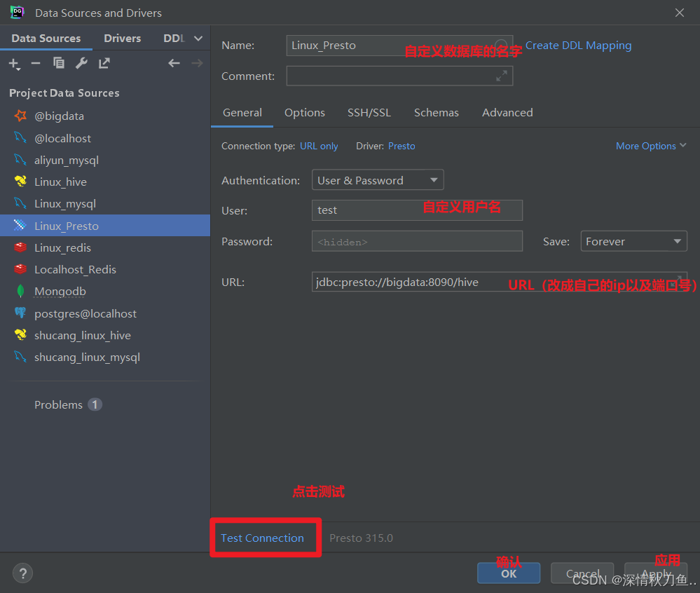Change Connection type URL only

(319, 146)
